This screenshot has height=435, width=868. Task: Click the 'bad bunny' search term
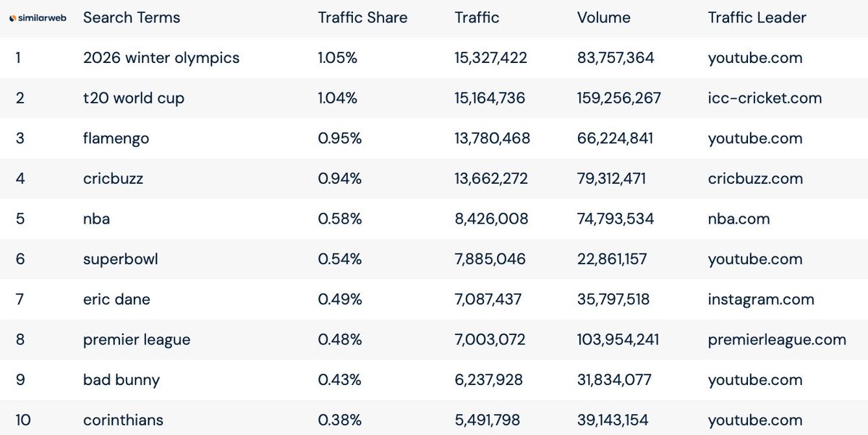point(122,380)
